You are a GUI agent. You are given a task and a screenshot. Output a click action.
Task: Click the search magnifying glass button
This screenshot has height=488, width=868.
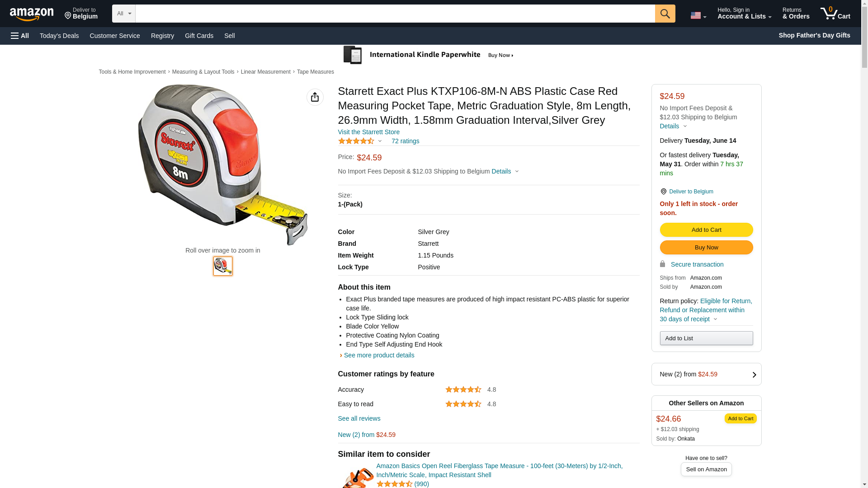pyautogui.click(x=665, y=14)
